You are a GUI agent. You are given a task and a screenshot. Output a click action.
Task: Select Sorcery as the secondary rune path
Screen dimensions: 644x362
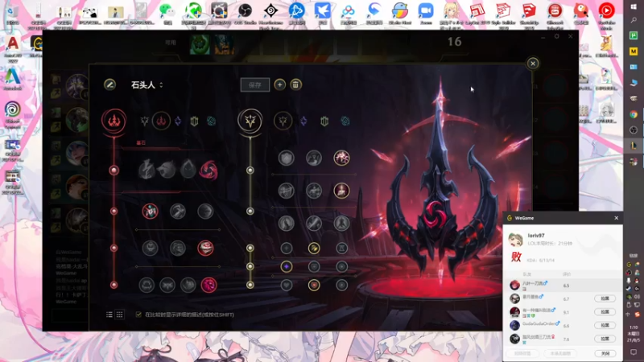(303, 121)
